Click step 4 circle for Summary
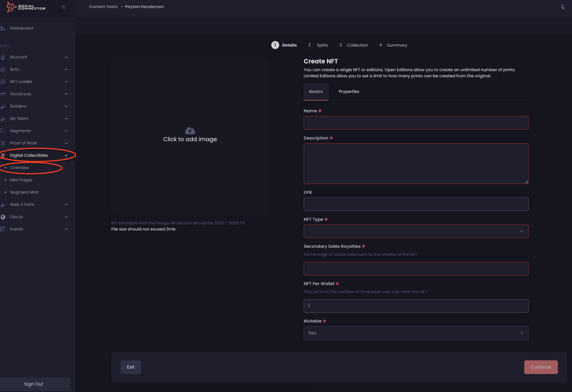 click(381, 45)
